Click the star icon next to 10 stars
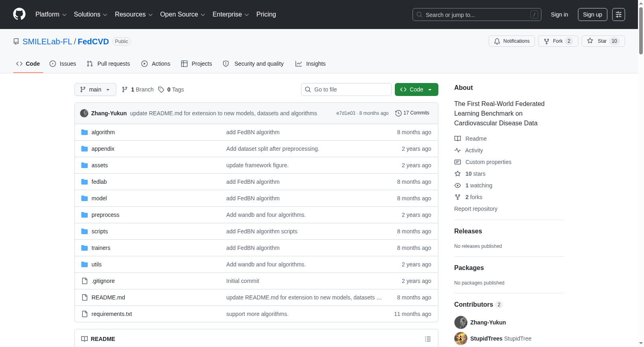 (x=458, y=174)
